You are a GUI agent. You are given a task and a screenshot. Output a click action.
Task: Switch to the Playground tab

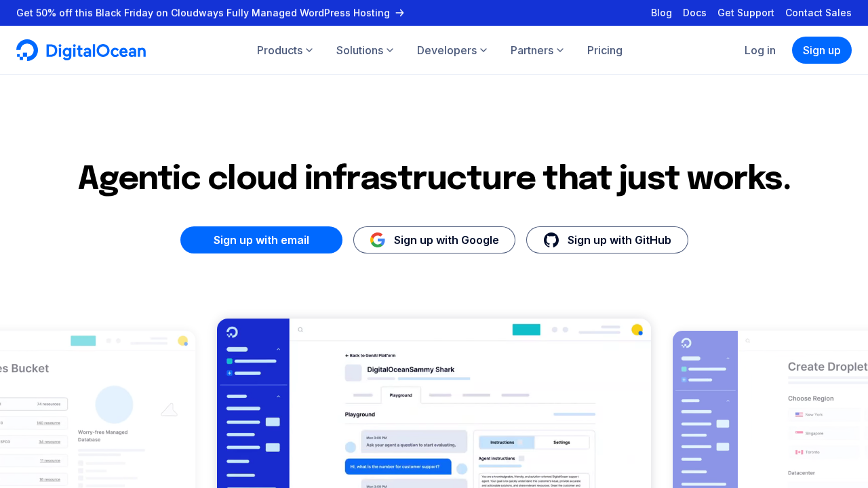click(x=401, y=395)
